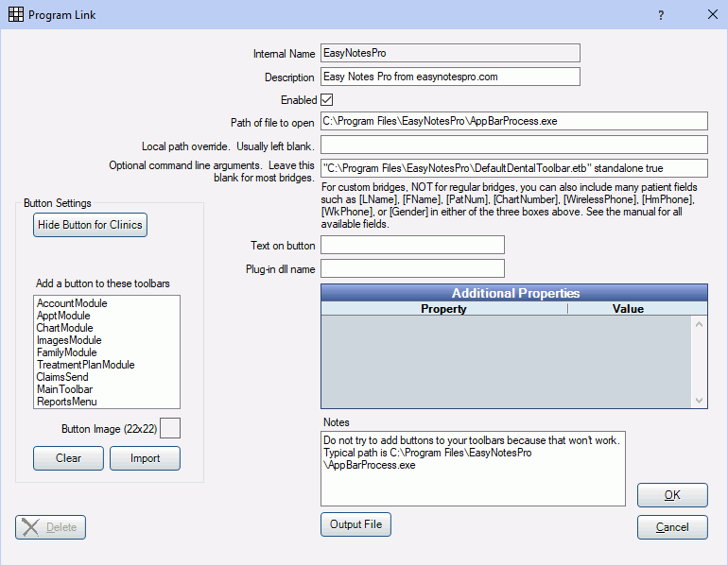This screenshot has height=566, width=728.
Task: Click the Value column header
Action: tap(628, 309)
